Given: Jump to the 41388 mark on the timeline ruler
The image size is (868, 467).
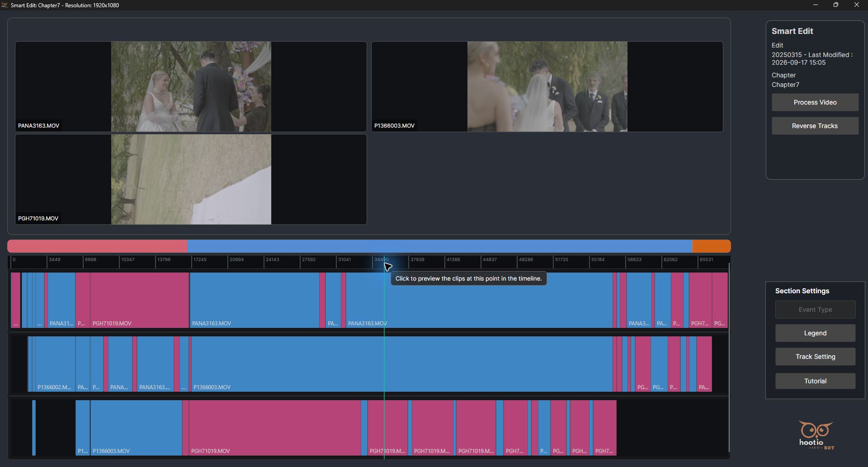Looking at the screenshot, I should pos(453,260).
